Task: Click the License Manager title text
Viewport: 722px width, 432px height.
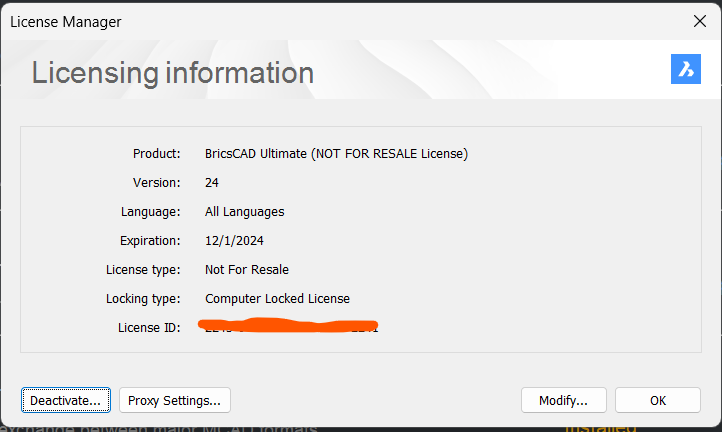Action: [66, 22]
